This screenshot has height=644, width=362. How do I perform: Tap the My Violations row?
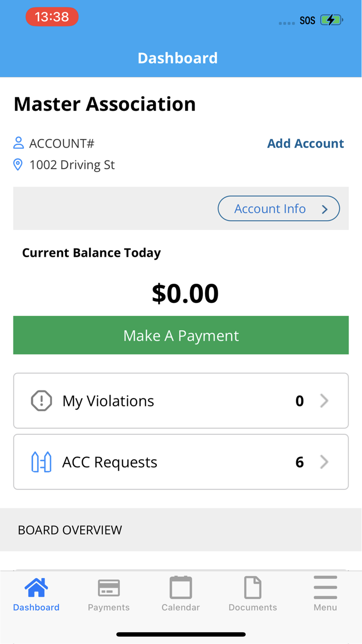(x=181, y=400)
